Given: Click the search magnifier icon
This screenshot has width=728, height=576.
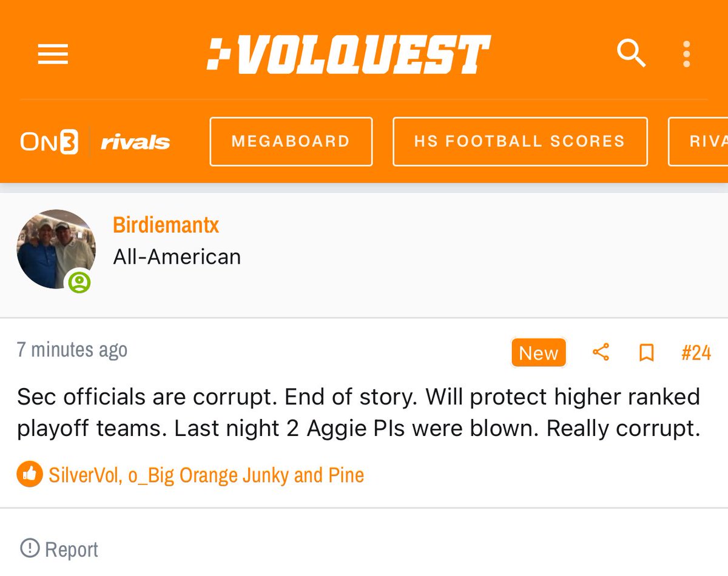Looking at the screenshot, I should point(631,54).
